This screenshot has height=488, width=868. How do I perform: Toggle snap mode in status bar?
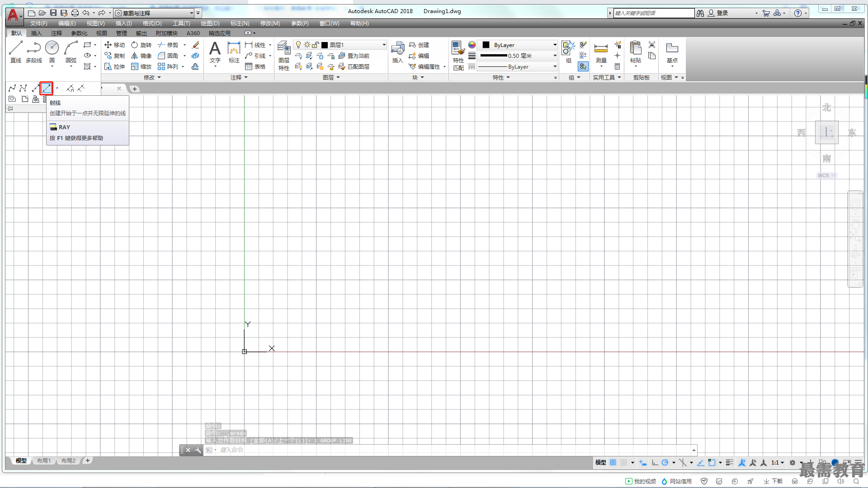click(x=624, y=462)
